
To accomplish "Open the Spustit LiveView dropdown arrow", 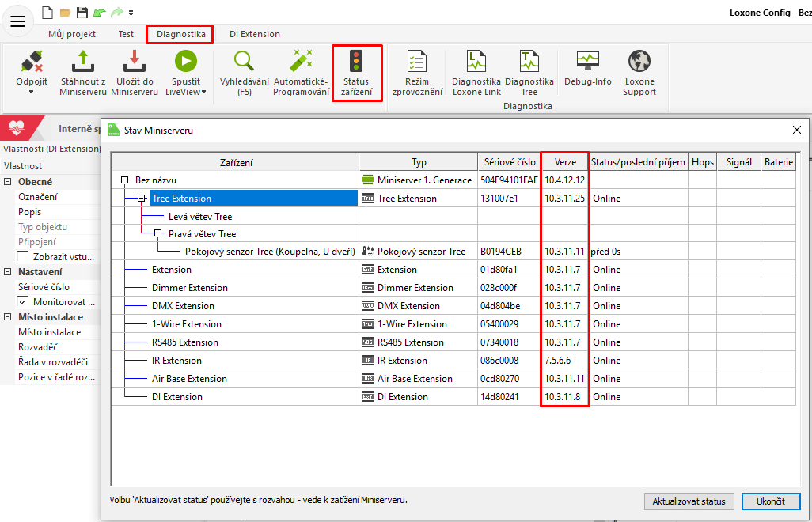I will [203, 92].
